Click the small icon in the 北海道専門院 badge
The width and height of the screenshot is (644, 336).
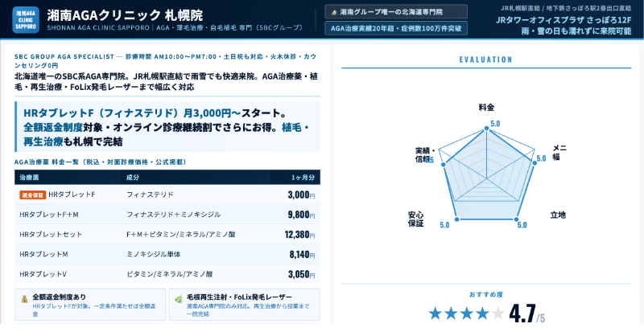[x=334, y=12]
